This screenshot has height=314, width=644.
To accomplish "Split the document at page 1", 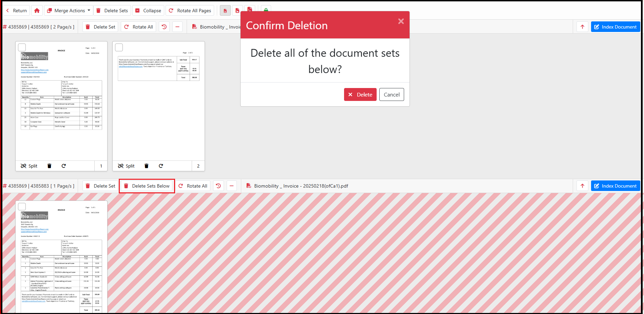I will [29, 166].
